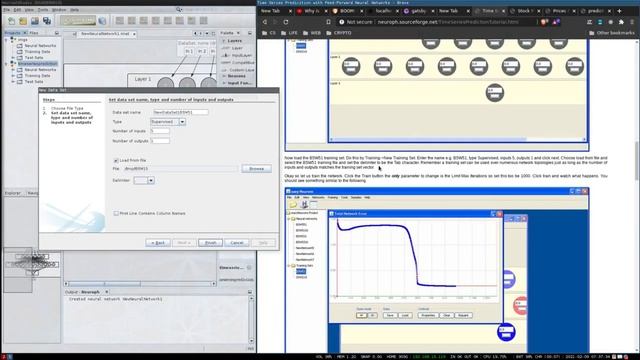Click the browser address bar URL
The height and width of the screenshot is (360, 640).
click(448, 22)
